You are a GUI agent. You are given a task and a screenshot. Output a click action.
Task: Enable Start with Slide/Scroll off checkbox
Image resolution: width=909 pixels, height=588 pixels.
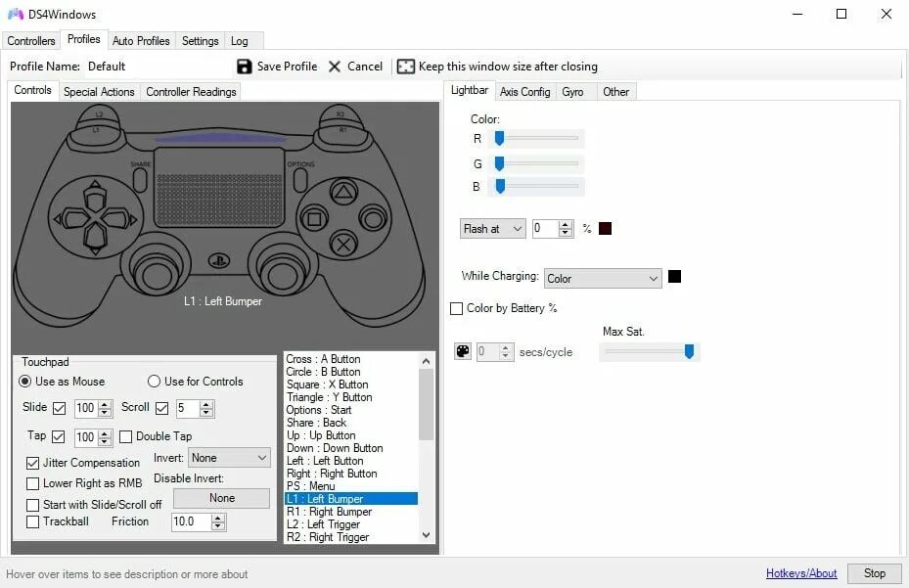32,505
